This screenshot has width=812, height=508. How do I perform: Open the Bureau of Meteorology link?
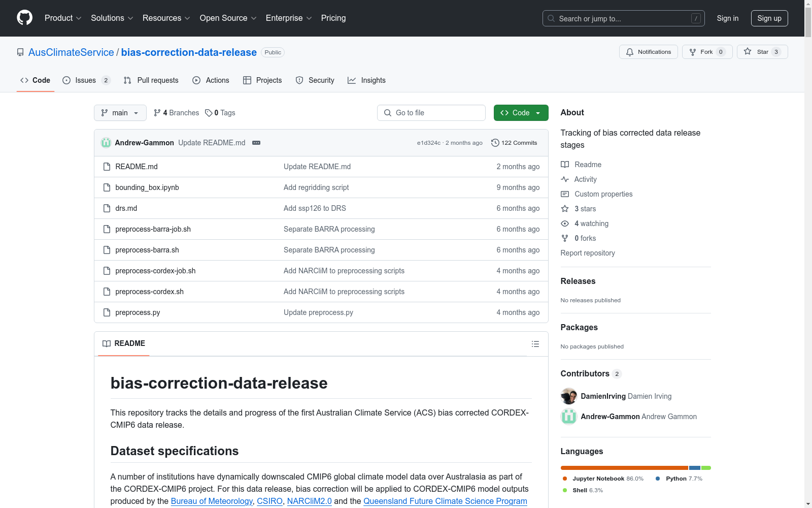click(x=212, y=501)
